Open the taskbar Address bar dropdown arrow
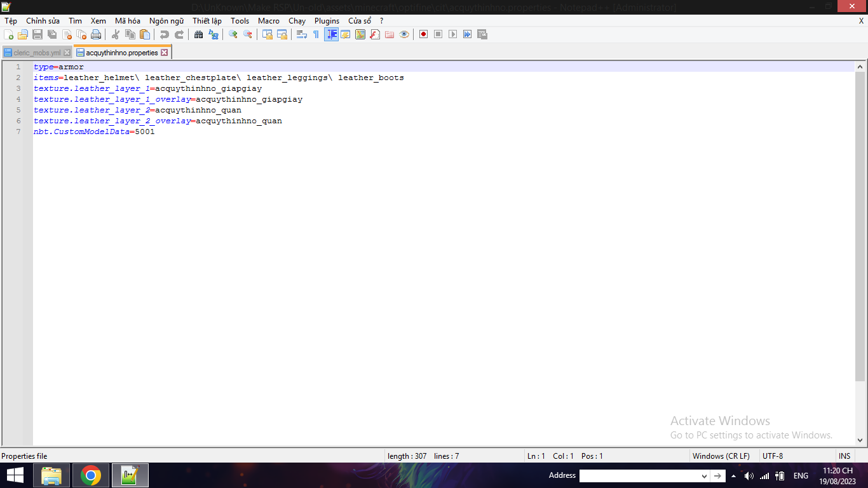 point(704,476)
